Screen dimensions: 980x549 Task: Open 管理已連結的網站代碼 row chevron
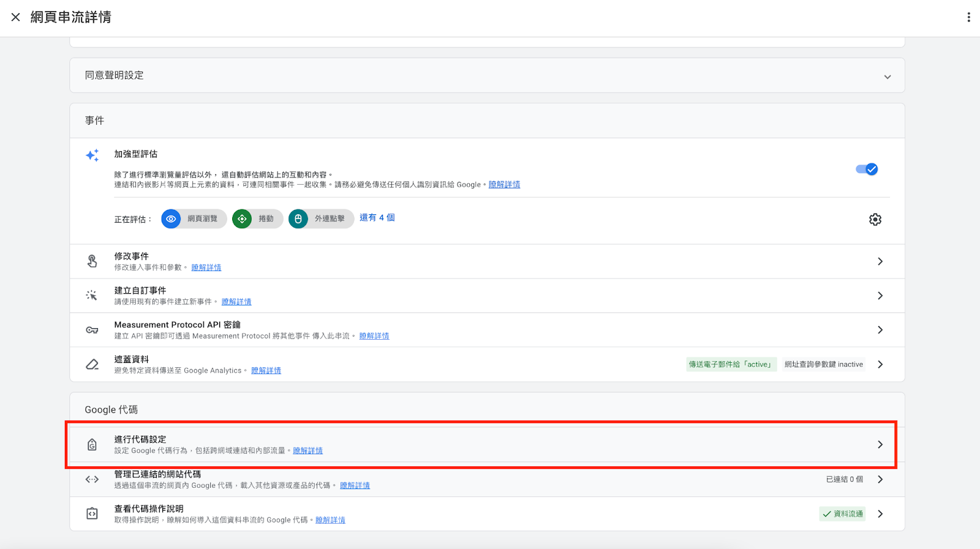pos(880,479)
